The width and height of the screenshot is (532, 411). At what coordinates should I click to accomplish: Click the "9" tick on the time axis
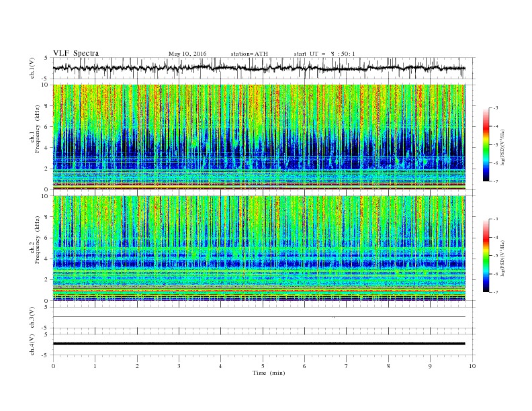[x=430, y=366]
